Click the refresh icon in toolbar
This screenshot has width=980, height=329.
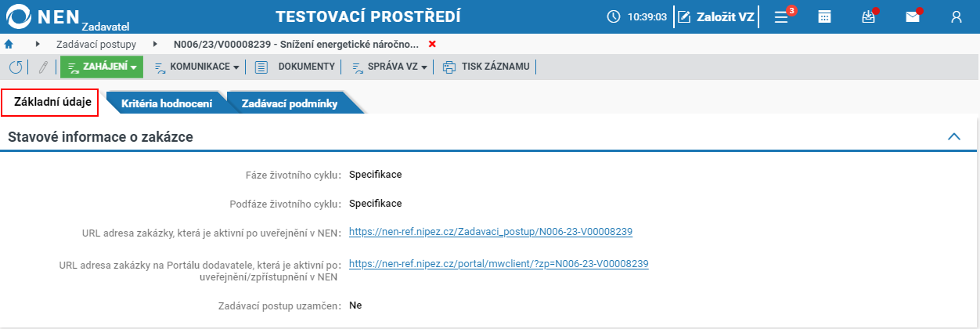tap(15, 67)
